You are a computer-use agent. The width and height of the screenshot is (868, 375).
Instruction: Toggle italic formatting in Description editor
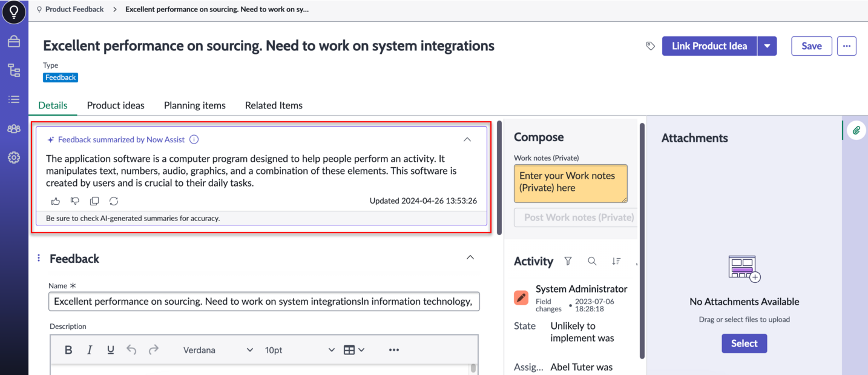click(90, 350)
